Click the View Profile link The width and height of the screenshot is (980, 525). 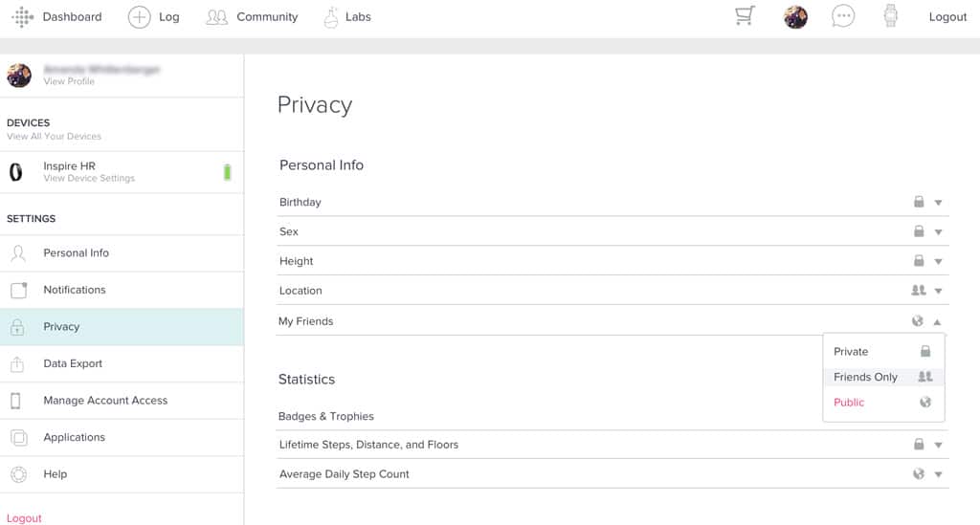pyautogui.click(x=69, y=82)
